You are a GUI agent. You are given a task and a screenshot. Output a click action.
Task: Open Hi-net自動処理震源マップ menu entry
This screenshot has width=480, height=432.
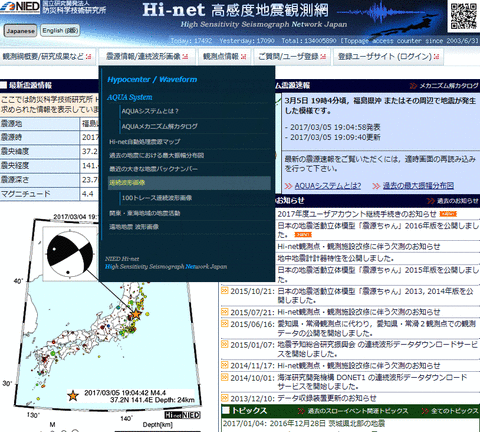145,142
